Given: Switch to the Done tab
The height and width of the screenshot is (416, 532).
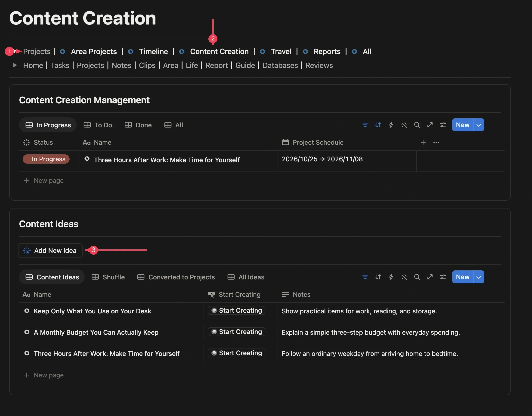Looking at the screenshot, I should click(x=138, y=125).
